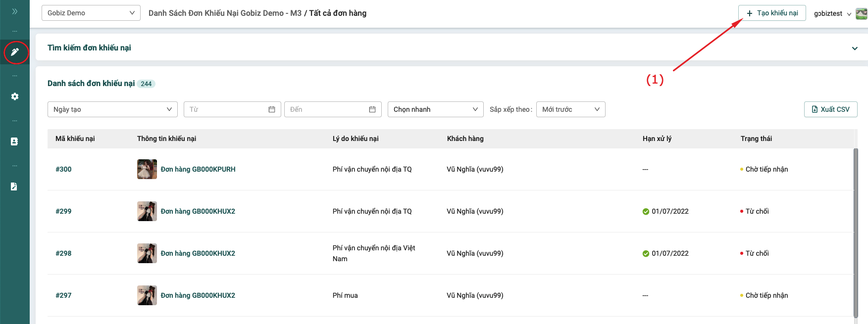Open settings gear icon in sidebar

click(15, 96)
